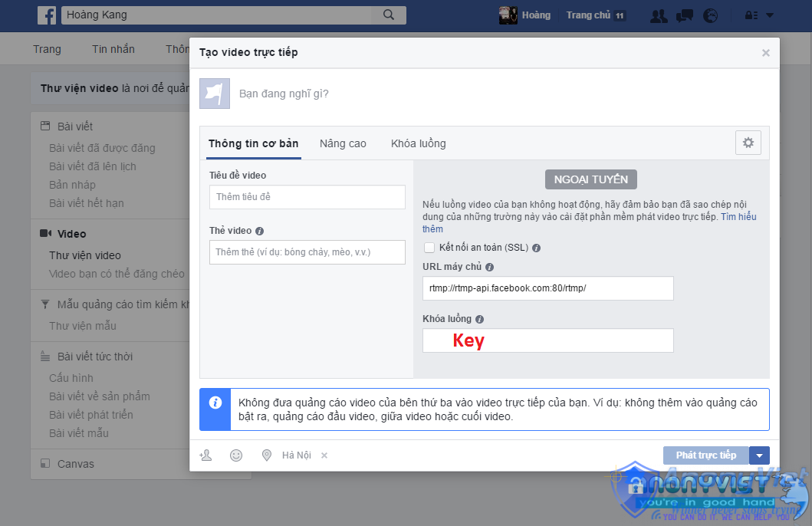Focus the Tiêu đề video field
Viewport: 812px width, 526px height.
coord(307,197)
